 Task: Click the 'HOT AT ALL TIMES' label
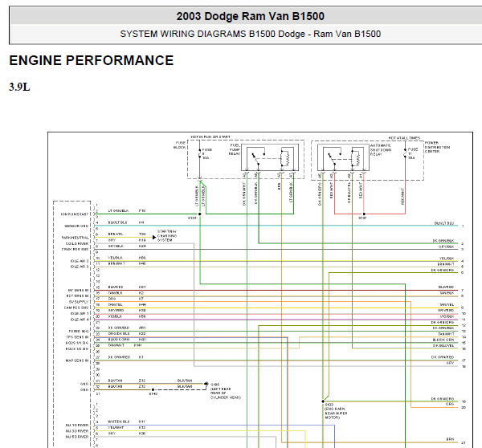(404, 138)
